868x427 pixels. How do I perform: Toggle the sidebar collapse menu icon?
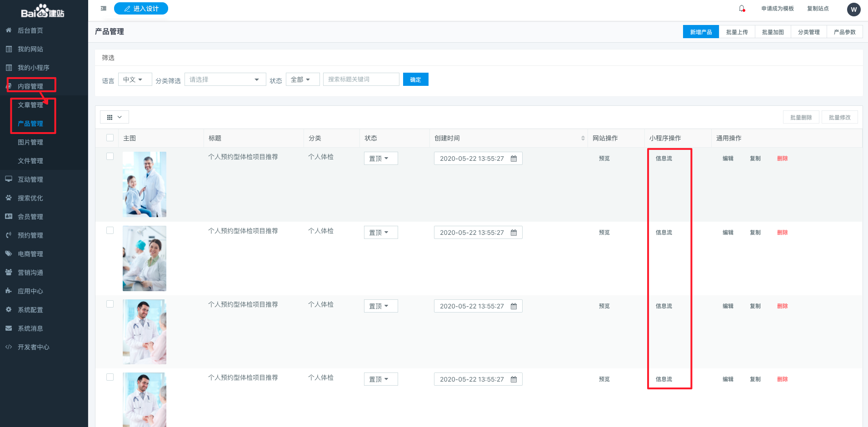click(x=104, y=9)
